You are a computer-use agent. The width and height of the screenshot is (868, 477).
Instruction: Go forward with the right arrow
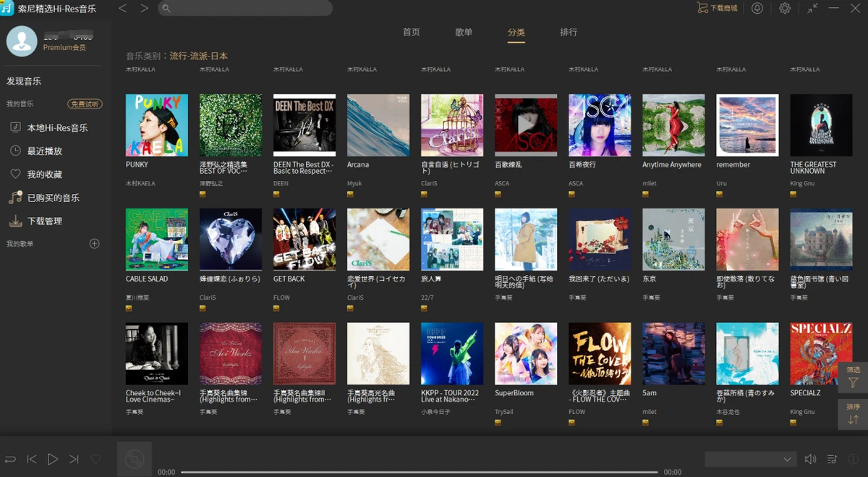pos(145,8)
